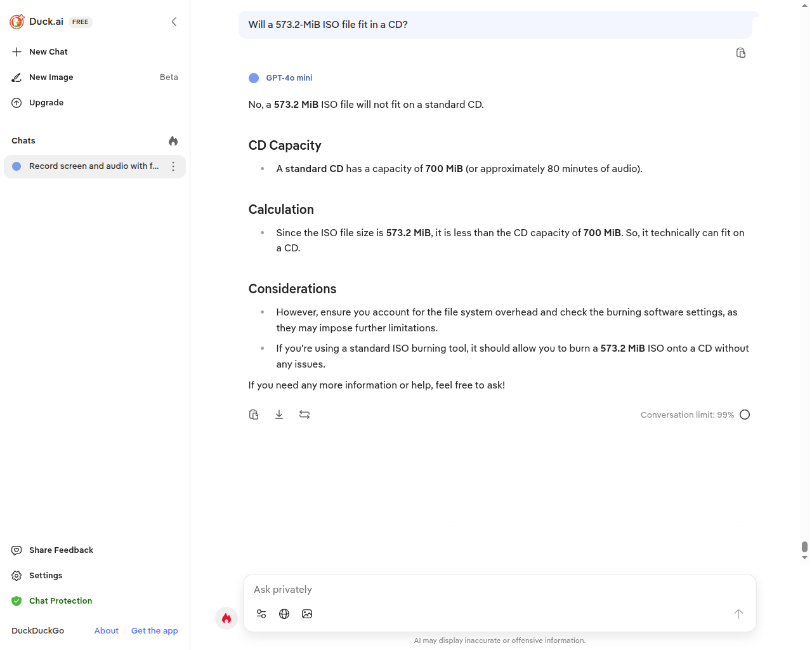Click the plus icon of New Chat
Viewport: 812px width, 650px height.
pos(16,52)
